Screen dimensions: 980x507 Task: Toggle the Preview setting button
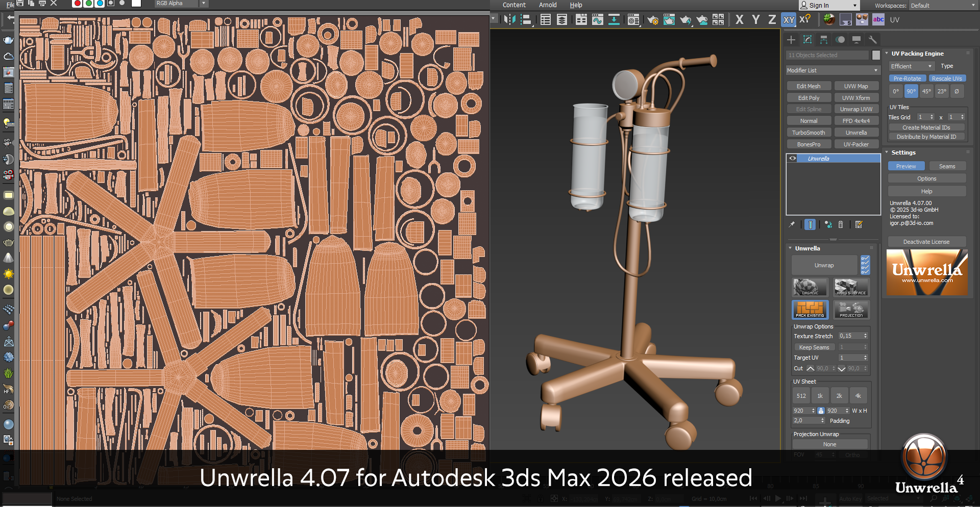[906, 166]
